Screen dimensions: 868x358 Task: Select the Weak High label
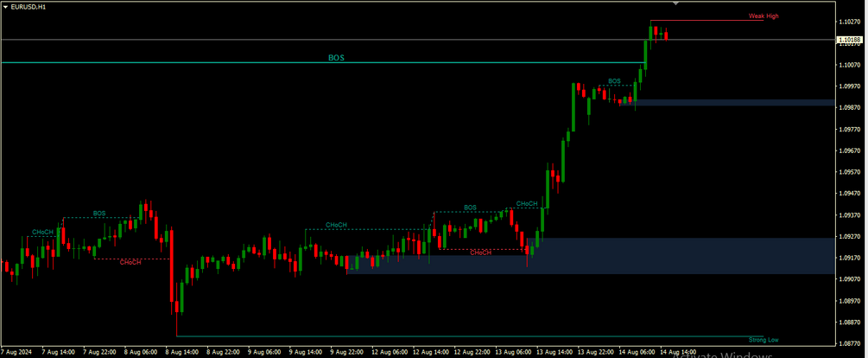point(763,16)
